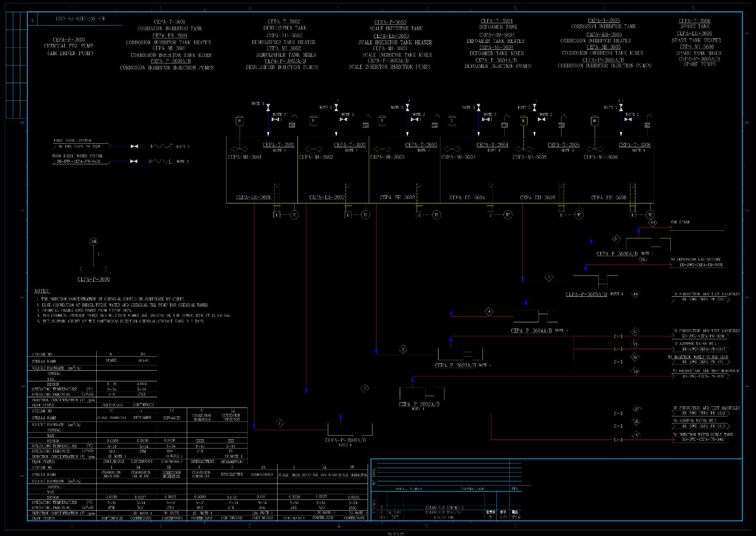Pick the motor M symbol above mixer CEPA-MI-3606
The width and height of the screenshot is (756, 536).
point(594,121)
